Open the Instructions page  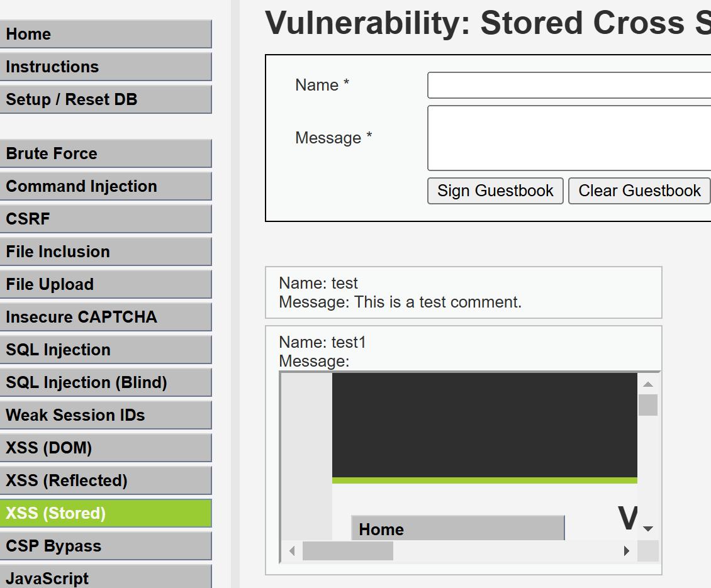click(x=106, y=67)
